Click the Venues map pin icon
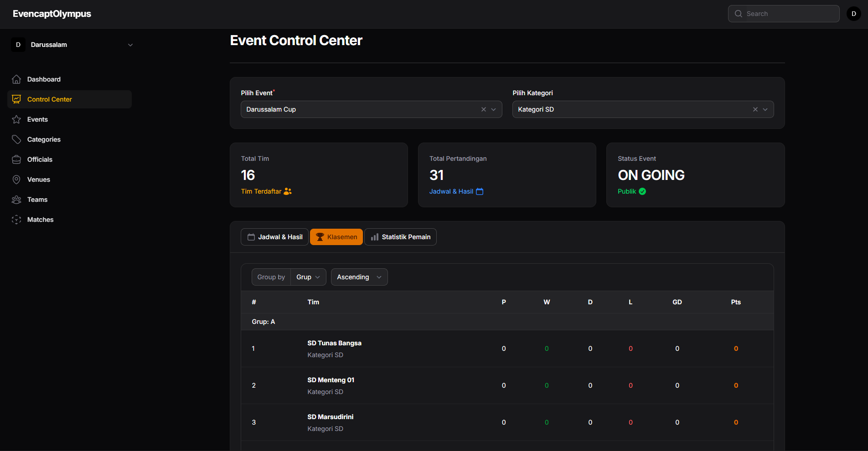Image resolution: width=868 pixels, height=451 pixels. (16, 179)
